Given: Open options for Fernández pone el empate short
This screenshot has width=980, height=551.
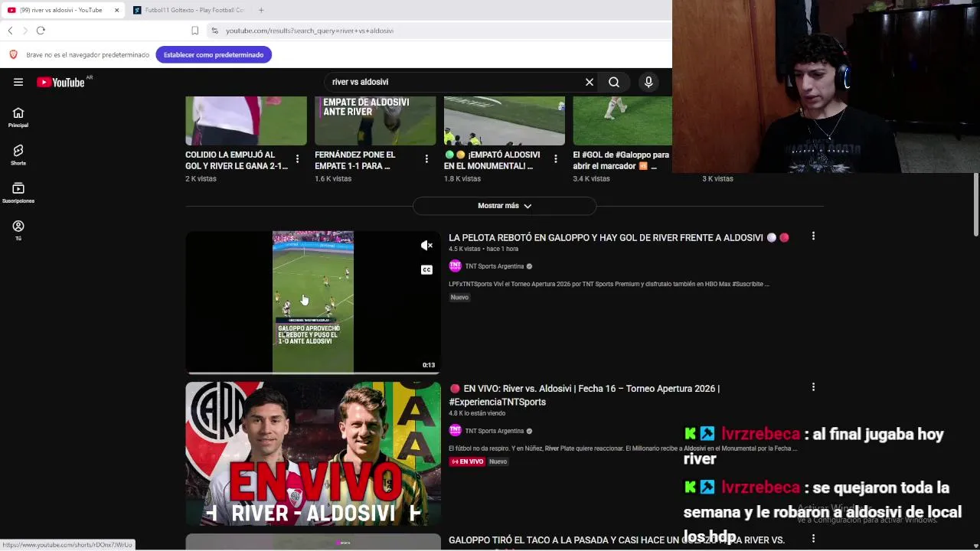Looking at the screenshot, I should [426, 159].
